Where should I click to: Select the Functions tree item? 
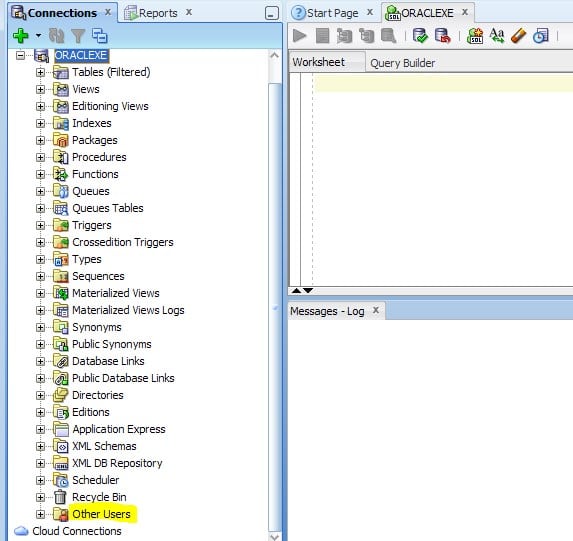(x=95, y=174)
